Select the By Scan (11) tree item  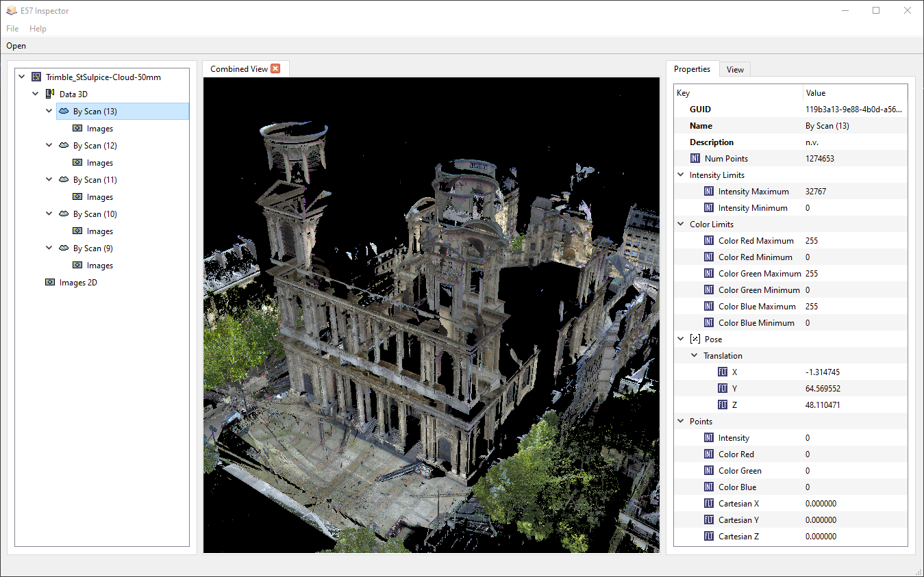pyautogui.click(x=95, y=180)
